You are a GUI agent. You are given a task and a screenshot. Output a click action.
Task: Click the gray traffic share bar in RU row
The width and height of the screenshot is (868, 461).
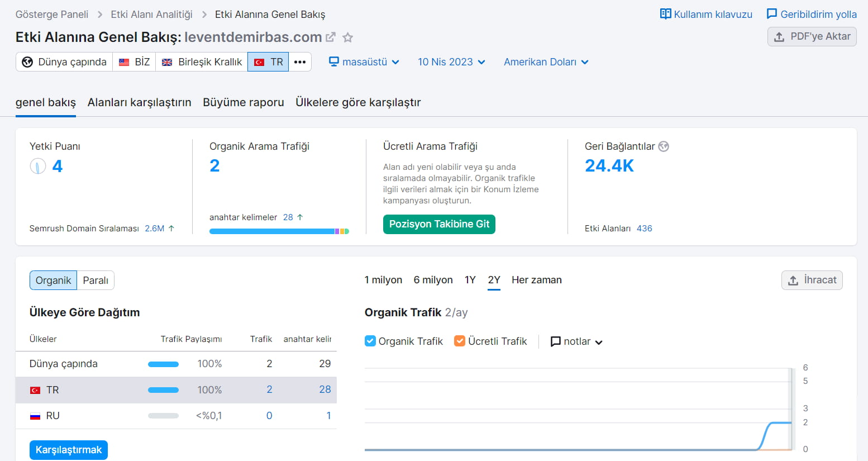(x=163, y=416)
